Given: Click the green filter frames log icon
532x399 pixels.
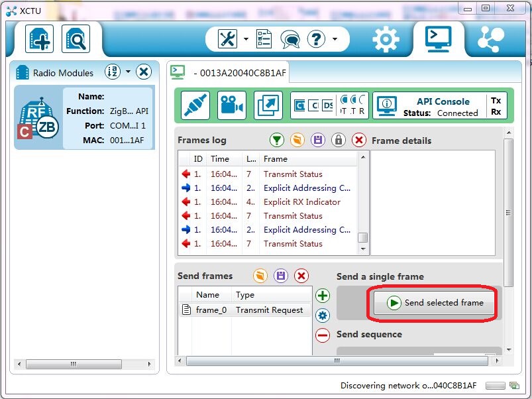Looking at the screenshot, I should [x=277, y=140].
